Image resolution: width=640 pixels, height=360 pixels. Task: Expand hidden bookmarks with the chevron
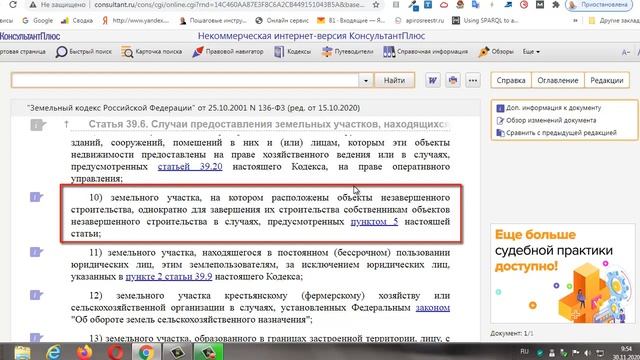point(576,20)
